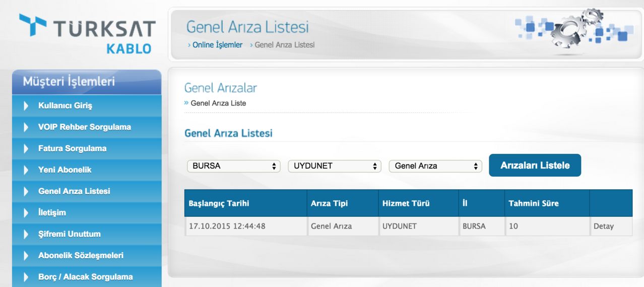The image size is (644, 287).
Task: Open the Detay link for Bursa fault
Action: point(604,226)
